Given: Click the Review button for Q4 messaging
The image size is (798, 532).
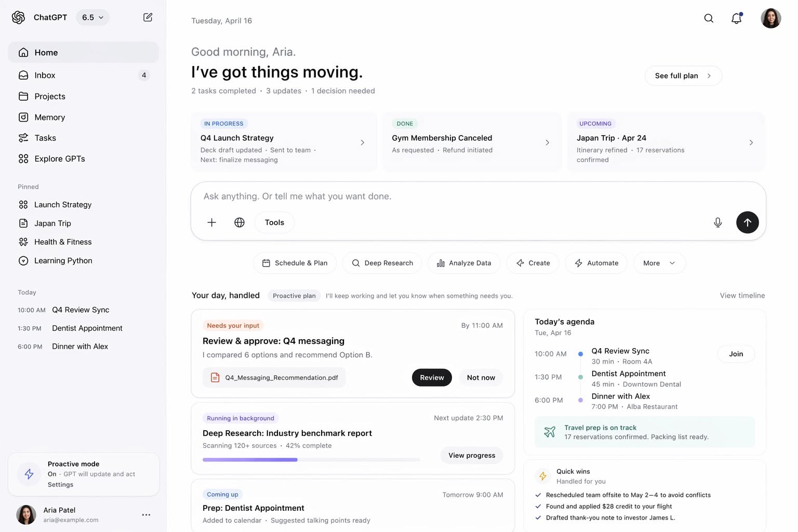Looking at the screenshot, I should click(431, 378).
